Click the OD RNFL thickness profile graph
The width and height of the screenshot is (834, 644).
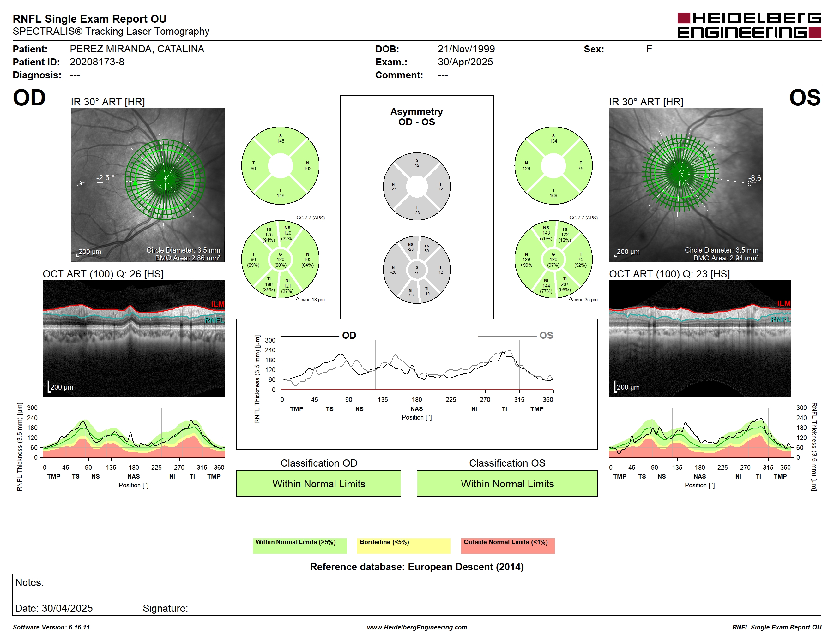pyautogui.click(x=134, y=432)
